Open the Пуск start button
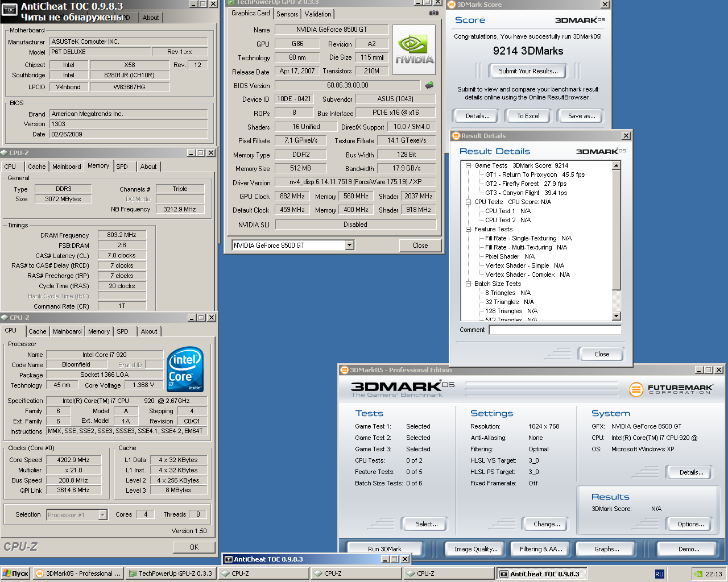 [16, 573]
